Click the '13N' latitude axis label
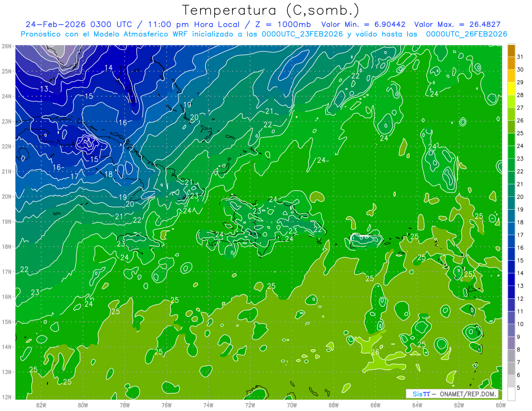The width and height of the screenshot is (532, 411). (x=7, y=372)
